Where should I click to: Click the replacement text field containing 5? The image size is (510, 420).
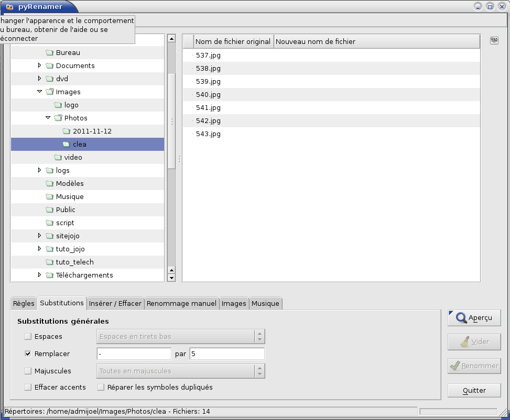pos(227,354)
